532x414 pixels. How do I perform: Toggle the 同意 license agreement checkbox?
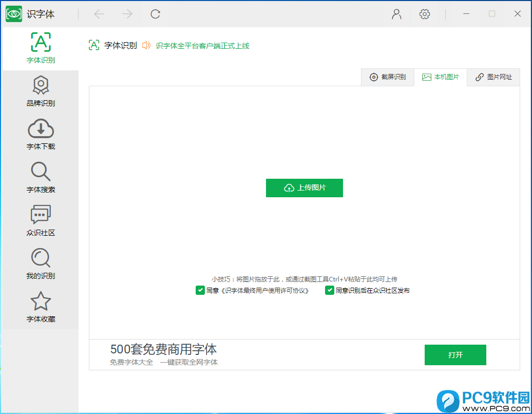[x=200, y=290]
